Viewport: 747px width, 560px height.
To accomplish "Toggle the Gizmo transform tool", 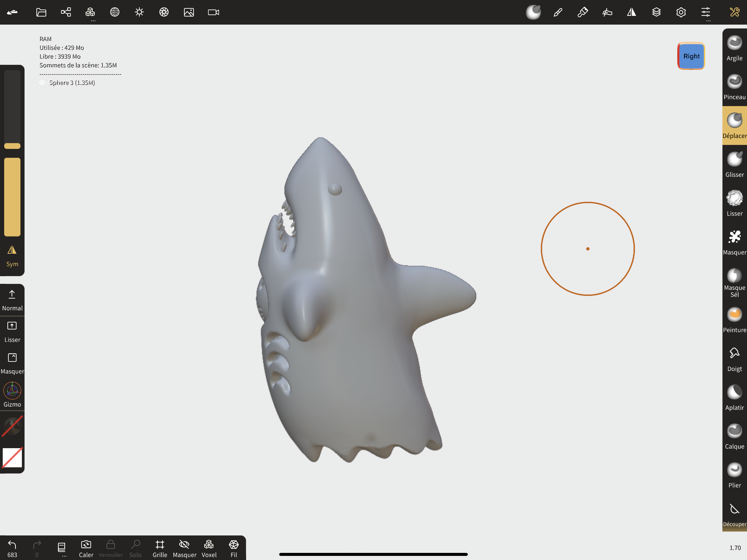I will pos(12,395).
